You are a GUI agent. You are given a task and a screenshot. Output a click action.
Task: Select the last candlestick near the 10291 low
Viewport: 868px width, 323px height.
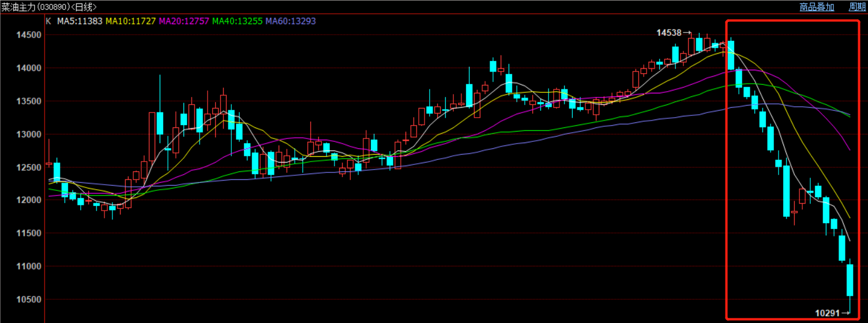point(850,280)
